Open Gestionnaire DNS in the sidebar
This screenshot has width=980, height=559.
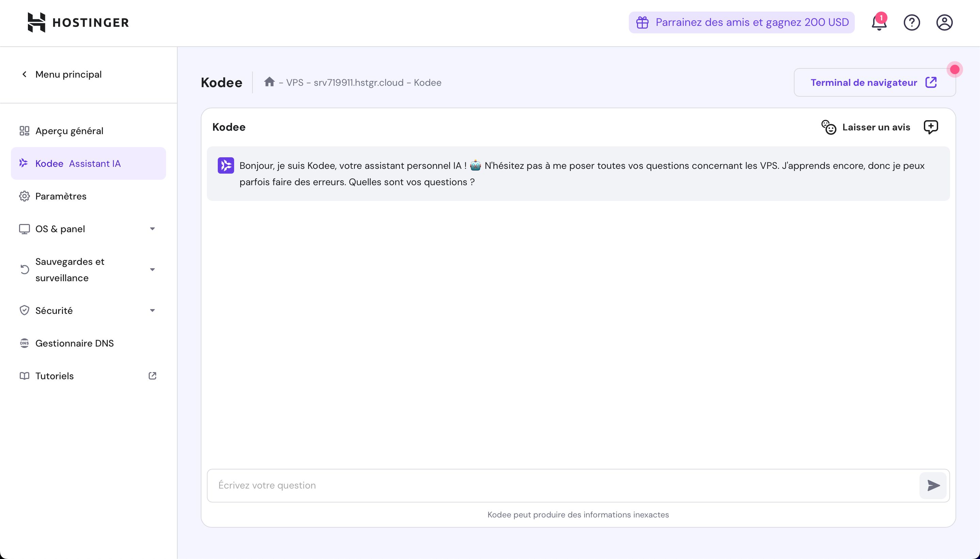[88, 343]
